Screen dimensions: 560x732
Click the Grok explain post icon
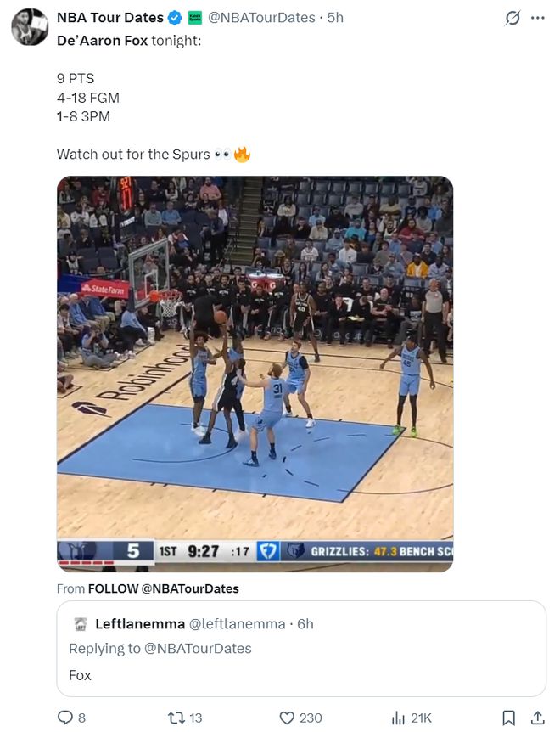(x=512, y=18)
